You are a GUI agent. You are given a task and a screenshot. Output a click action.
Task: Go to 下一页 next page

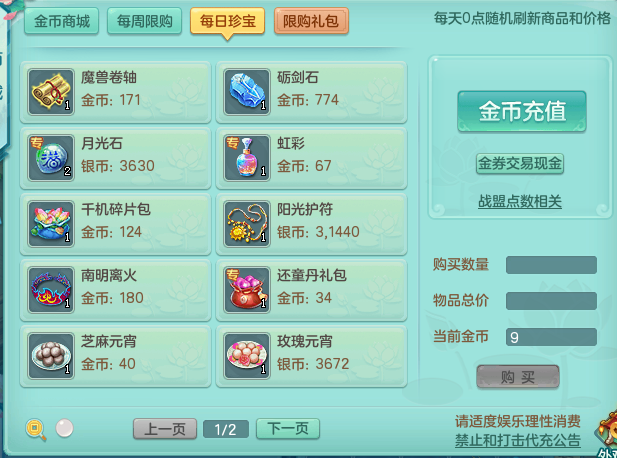point(288,428)
